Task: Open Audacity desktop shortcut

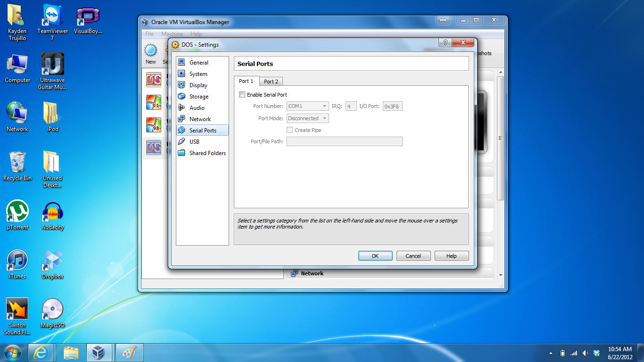Action: pos(52,215)
